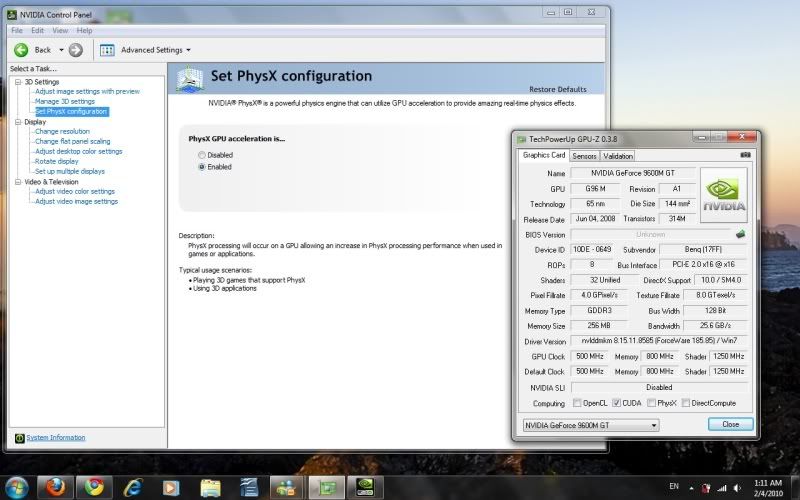The height and width of the screenshot is (500, 800).
Task: Toggle the DirectCompute checkbox
Action: coord(686,403)
